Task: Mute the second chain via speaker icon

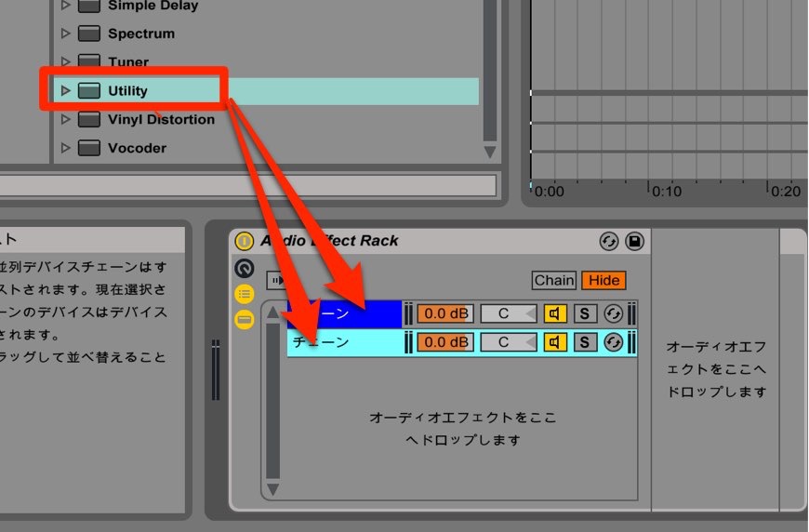Action: click(x=555, y=342)
